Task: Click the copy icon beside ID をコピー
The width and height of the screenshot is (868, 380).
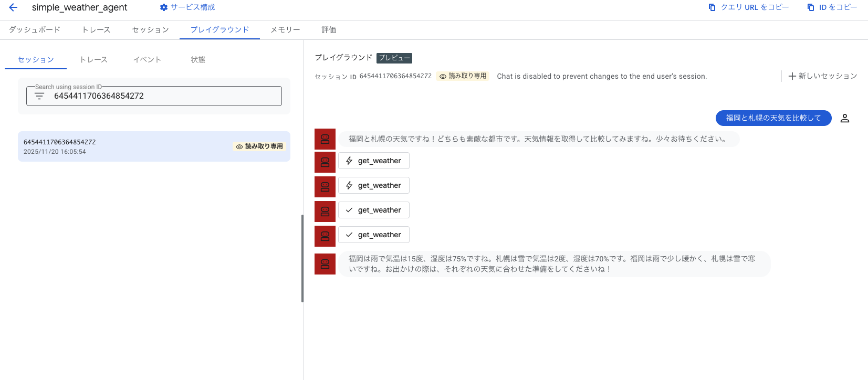Action: (811, 7)
